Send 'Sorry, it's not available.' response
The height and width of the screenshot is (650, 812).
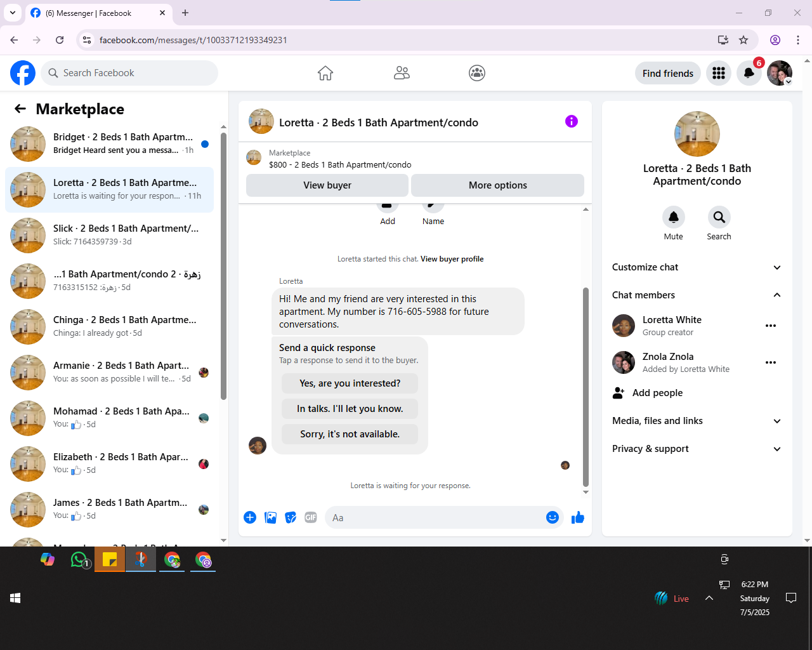pyautogui.click(x=350, y=434)
